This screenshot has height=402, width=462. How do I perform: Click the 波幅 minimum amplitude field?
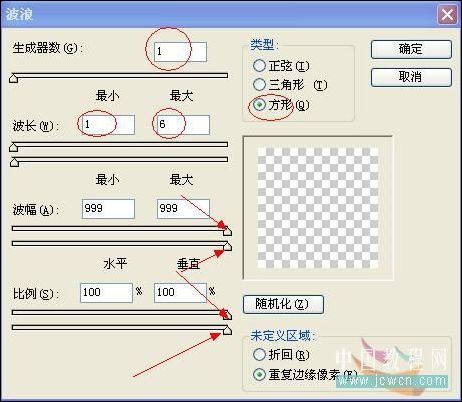point(108,209)
